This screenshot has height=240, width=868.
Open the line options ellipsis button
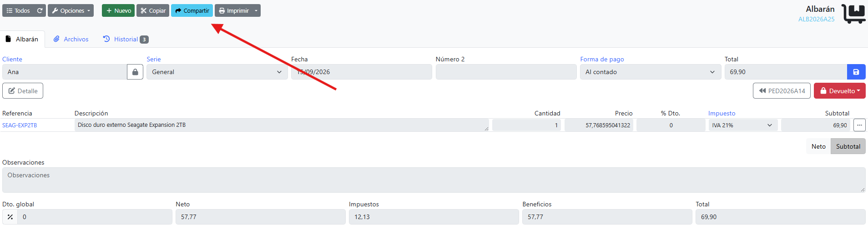click(859, 125)
